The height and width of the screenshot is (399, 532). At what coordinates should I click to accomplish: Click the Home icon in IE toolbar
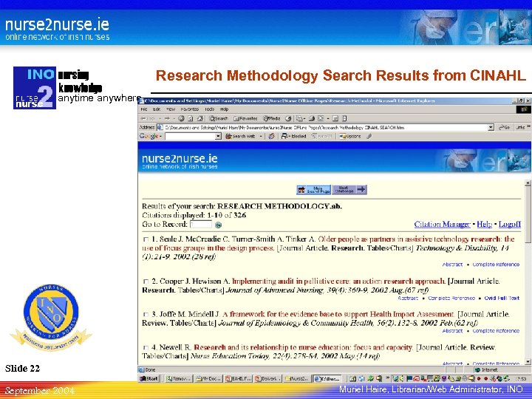200,118
